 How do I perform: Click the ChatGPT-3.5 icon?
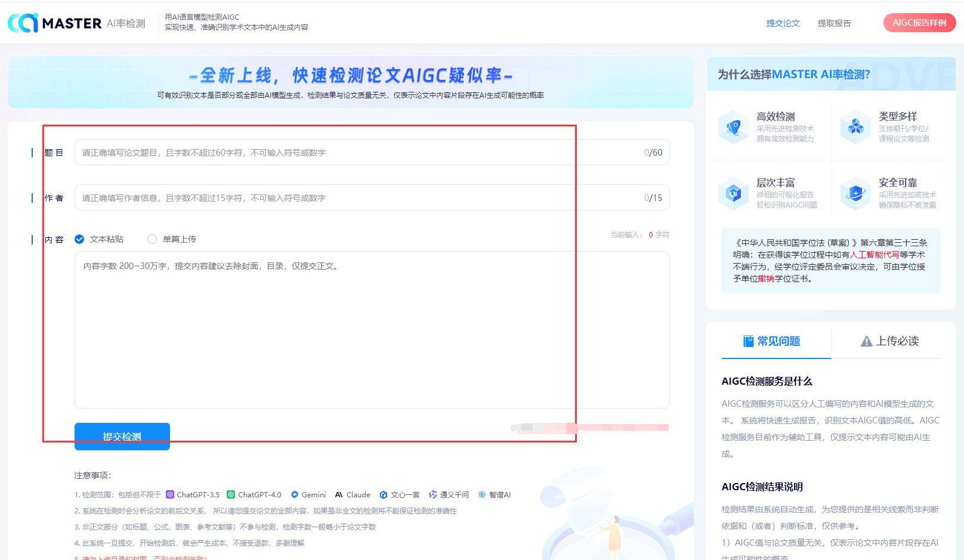pyautogui.click(x=170, y=494)
